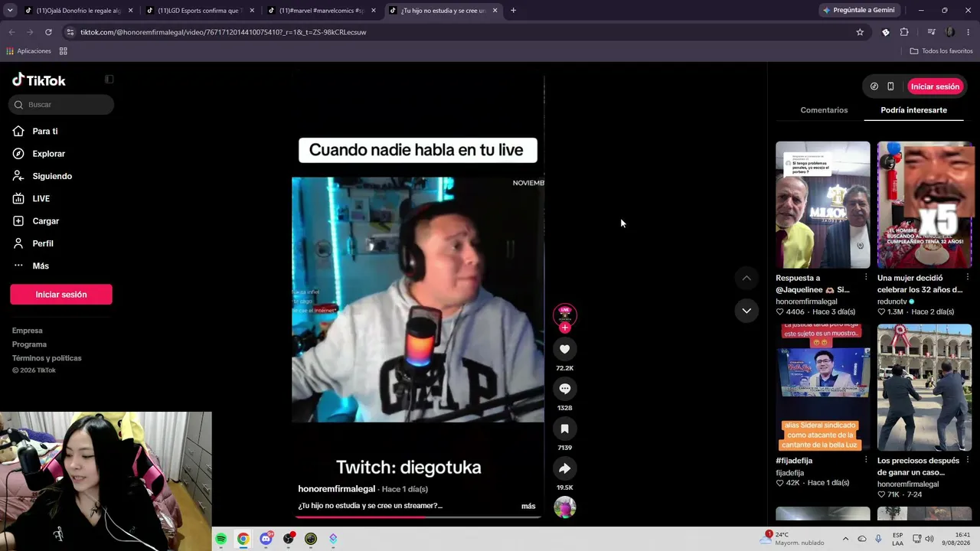Click the address bar URL
Screen dimensions: 980x551
tap(223, 32)
